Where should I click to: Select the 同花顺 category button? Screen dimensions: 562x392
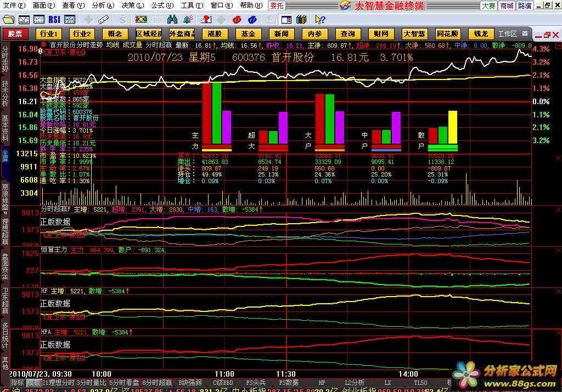click(x=448, y=33)
